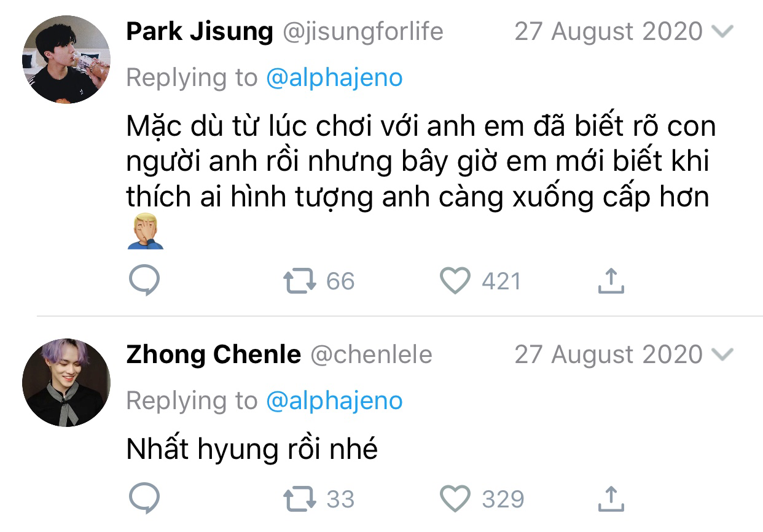Share Zhong Chenle's tweet
This screenshot has width=763, height=532.
coord(610,499)
